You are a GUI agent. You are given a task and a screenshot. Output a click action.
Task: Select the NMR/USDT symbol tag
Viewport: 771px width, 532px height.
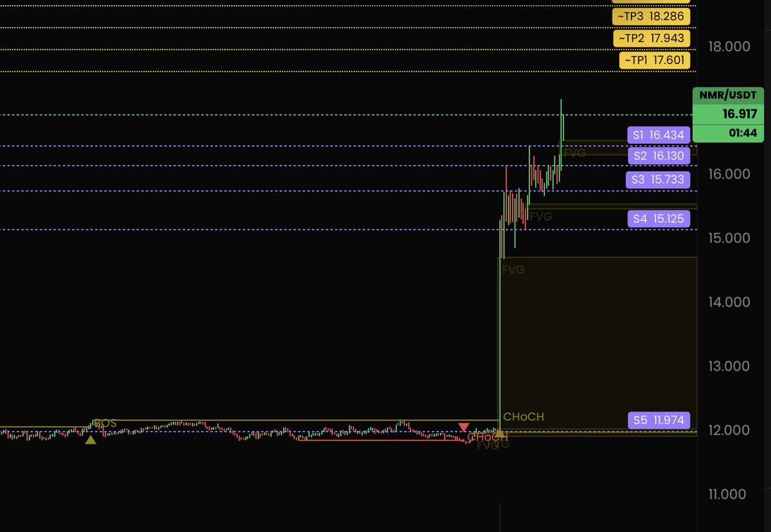[728, 96]
